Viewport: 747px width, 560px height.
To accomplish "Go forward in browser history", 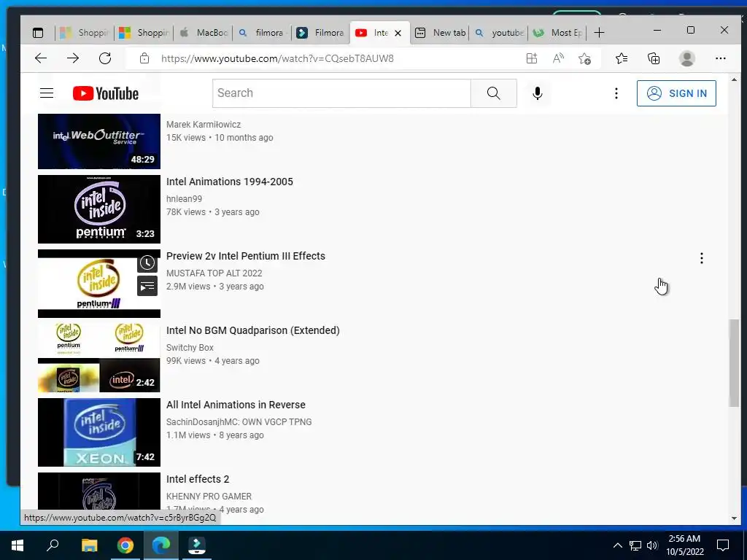I will point(73,58).
